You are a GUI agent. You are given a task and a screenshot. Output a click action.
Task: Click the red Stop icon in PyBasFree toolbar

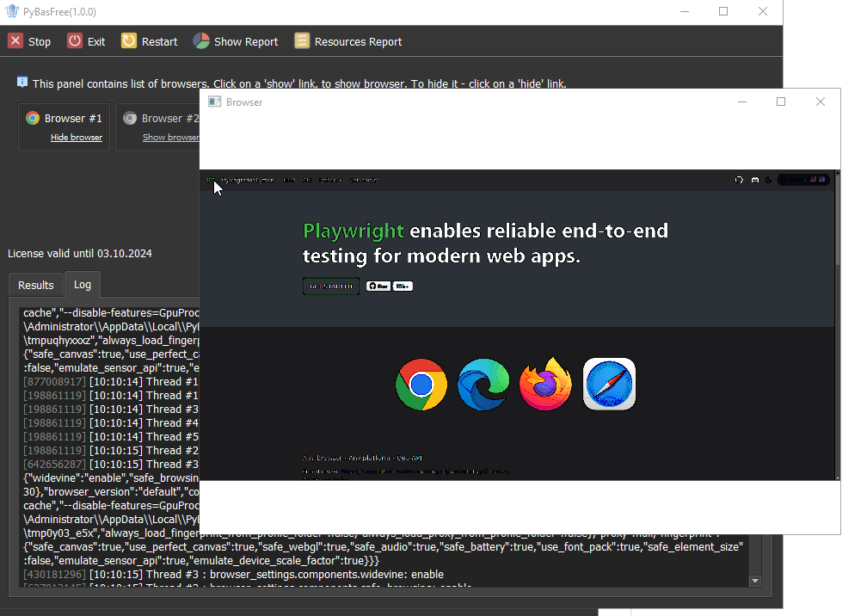point(16,41)
